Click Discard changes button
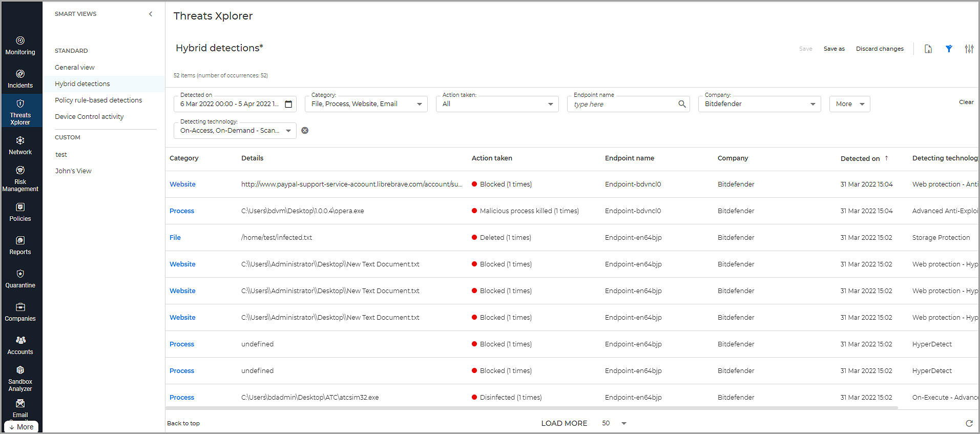 pos(880,49)
